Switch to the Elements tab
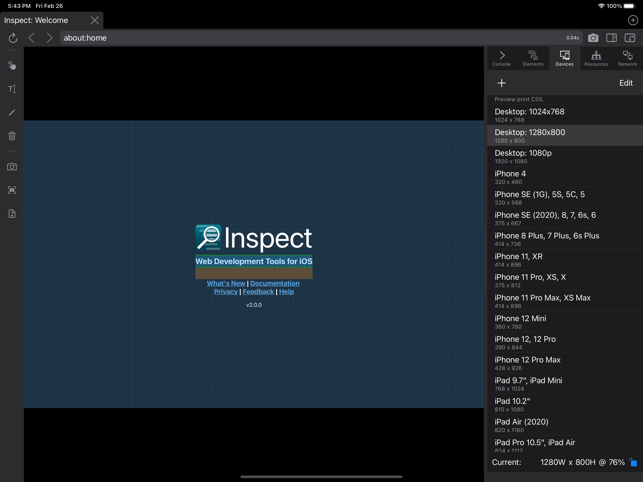 [533, 59]
